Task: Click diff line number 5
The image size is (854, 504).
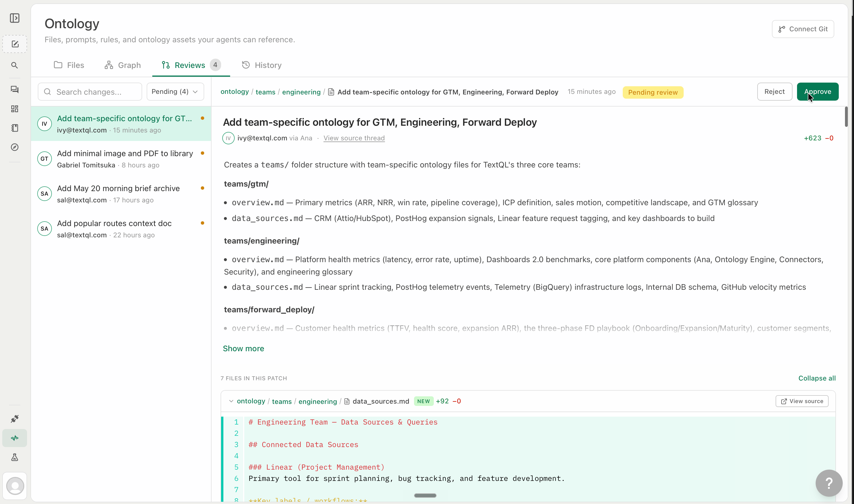Action: (x=236, y=467)
